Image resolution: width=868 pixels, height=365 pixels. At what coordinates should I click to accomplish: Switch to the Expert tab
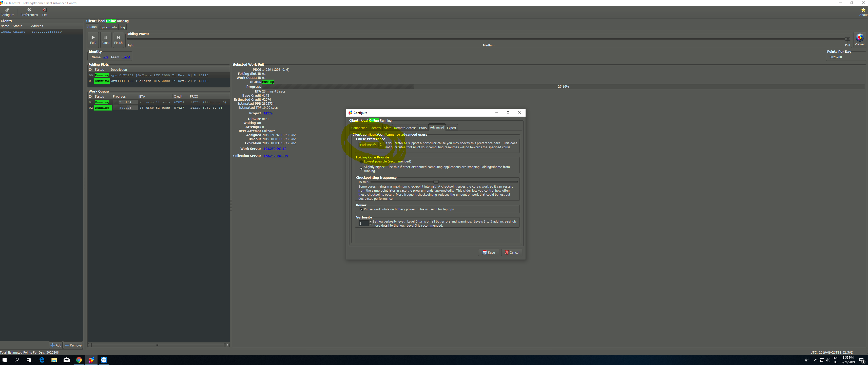(x=452, y=128)
